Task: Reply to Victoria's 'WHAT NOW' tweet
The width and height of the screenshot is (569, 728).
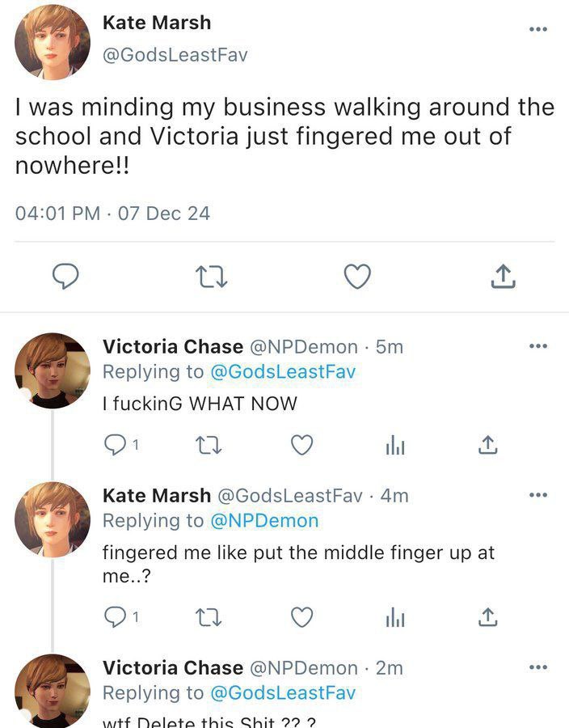Action: (x=115, y=445)
